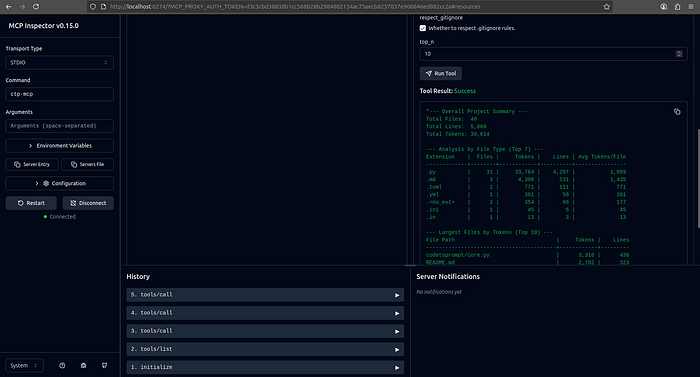The width and height of the screenshot is (700, 377).
Task: Expand history entry 5. tools/call
Action: point(265,295)
